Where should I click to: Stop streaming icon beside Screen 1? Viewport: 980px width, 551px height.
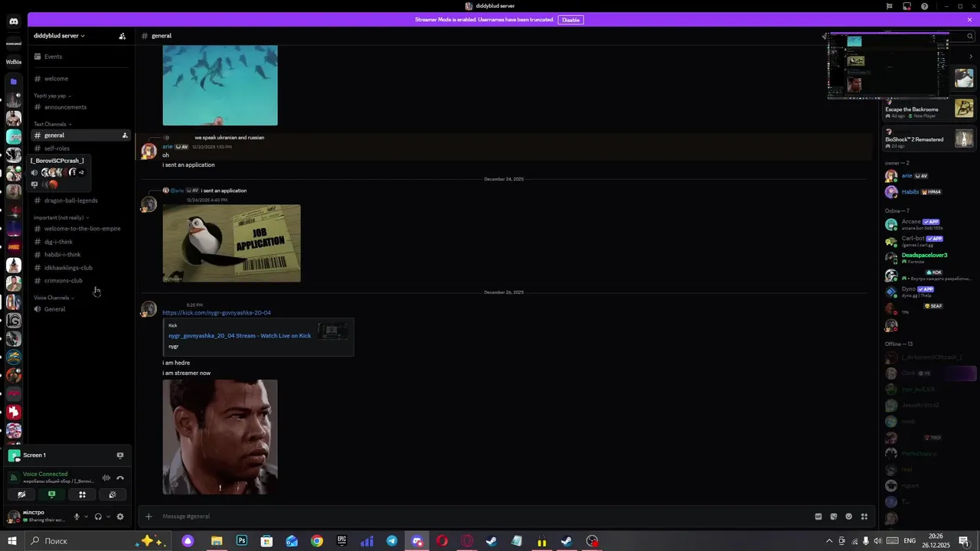[120, 455]
